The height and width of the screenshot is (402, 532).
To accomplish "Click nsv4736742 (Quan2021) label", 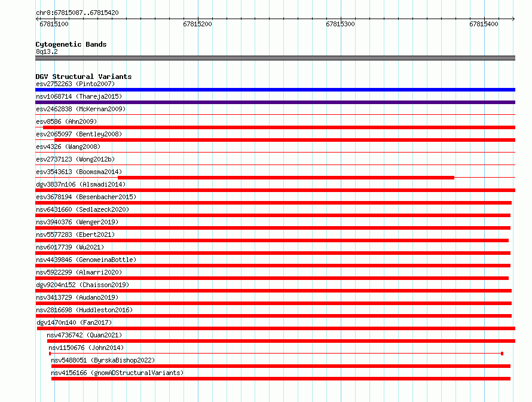I will coord(84,335).
